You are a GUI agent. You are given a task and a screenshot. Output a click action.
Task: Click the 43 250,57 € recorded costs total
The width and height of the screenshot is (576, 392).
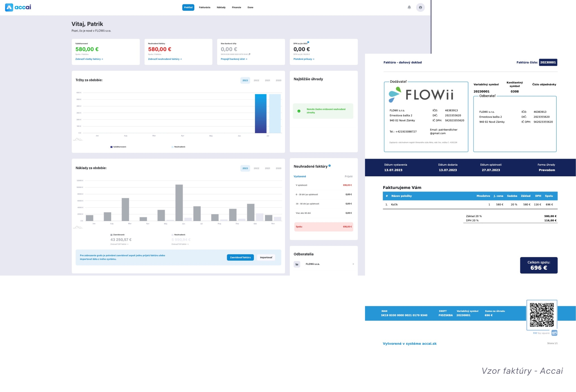(x=121, y=240)
